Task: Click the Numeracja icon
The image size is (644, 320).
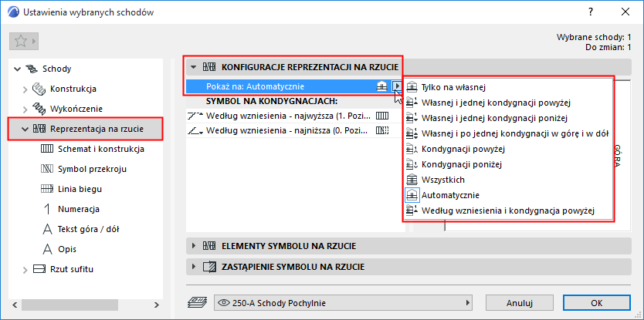Action: coord(47,209)
